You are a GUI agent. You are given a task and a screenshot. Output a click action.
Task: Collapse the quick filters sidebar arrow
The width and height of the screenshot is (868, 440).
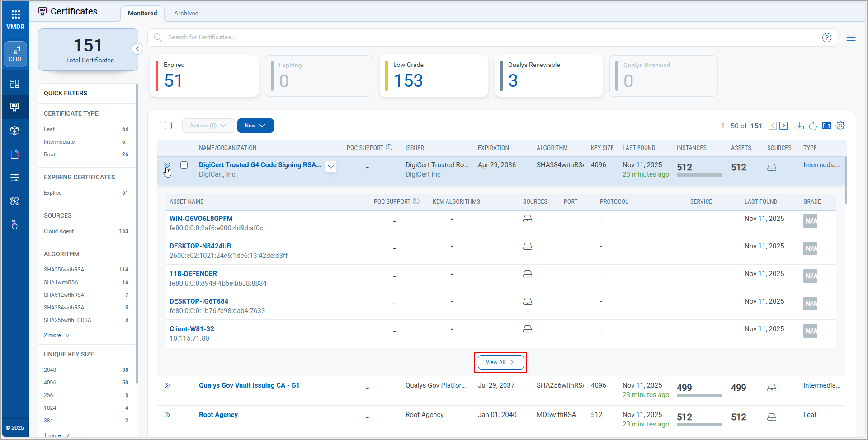click(137, 49)
